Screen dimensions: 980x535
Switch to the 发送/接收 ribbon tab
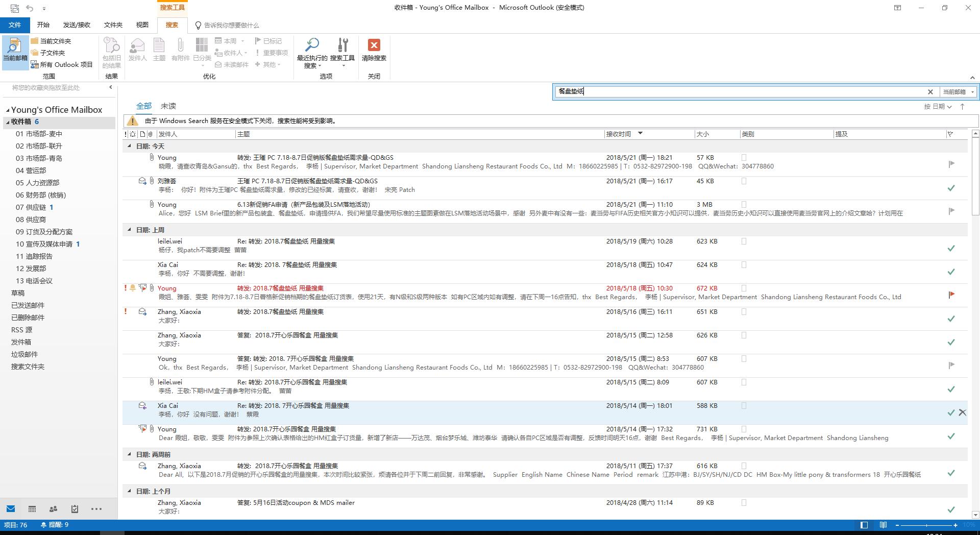77,25
